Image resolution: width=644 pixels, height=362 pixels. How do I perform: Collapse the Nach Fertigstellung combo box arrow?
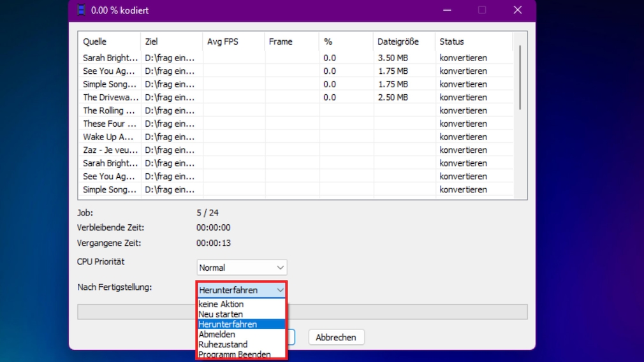pos(280,290)
